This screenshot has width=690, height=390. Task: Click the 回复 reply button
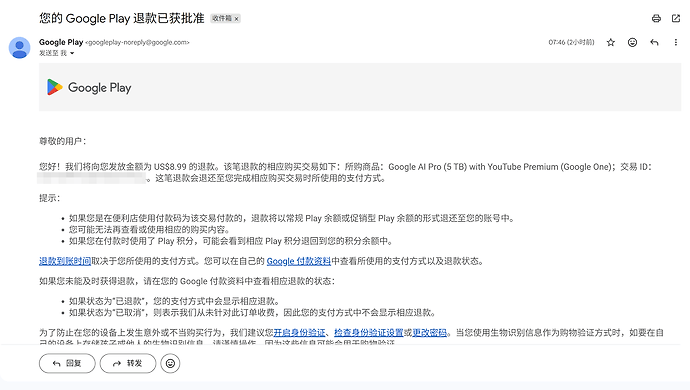tap(67, 363)
